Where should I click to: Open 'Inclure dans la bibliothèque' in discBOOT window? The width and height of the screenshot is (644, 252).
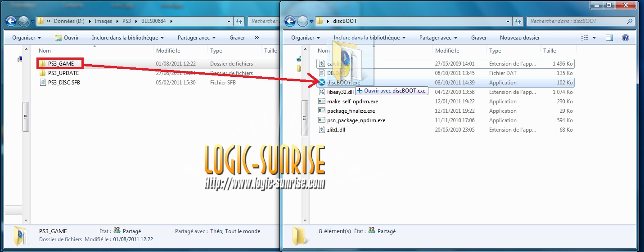[369, 38]
